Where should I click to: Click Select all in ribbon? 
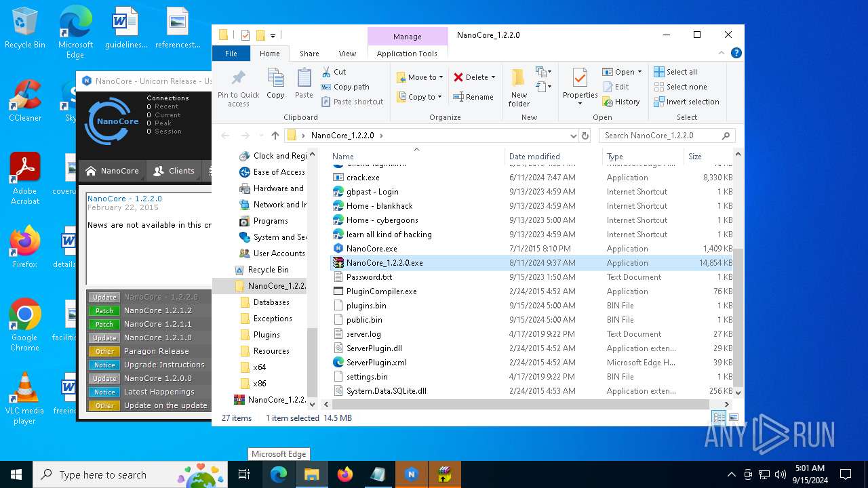tap(675, 72)
